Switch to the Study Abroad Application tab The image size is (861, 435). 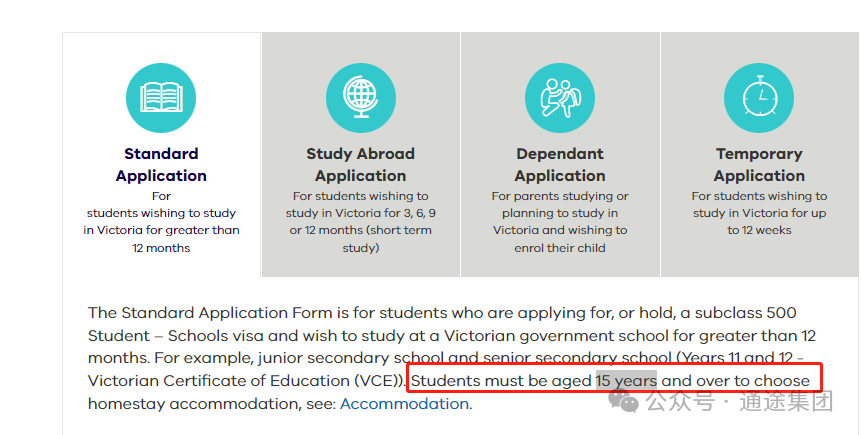[x=361, y=165]
